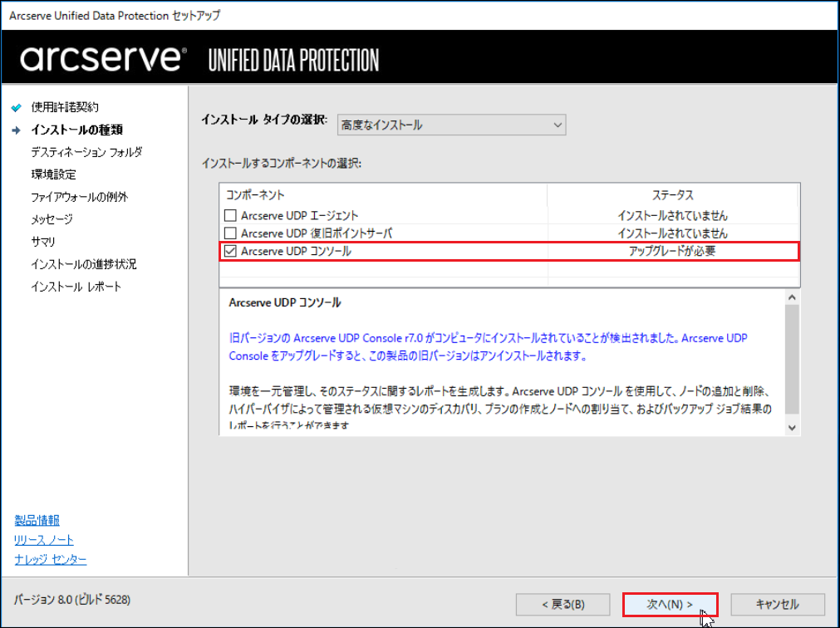This screenshot has width=840, height=628.
Task: Click the current step arrow icon
Action: 17,130
